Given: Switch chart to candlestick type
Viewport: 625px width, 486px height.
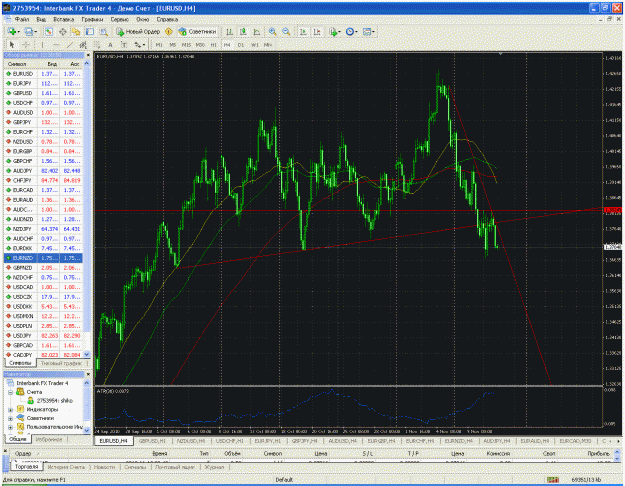Looking at the screenshot, I should 243,31.
